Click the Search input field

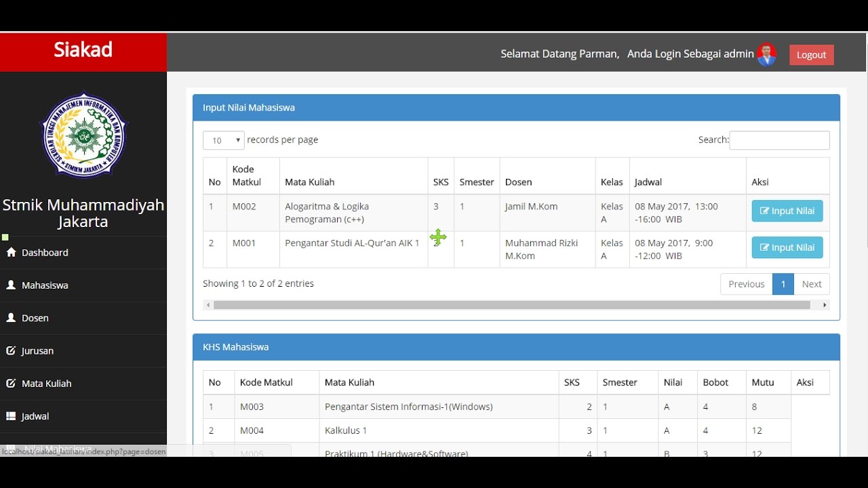pyautogui.click(x=779, y=140)
